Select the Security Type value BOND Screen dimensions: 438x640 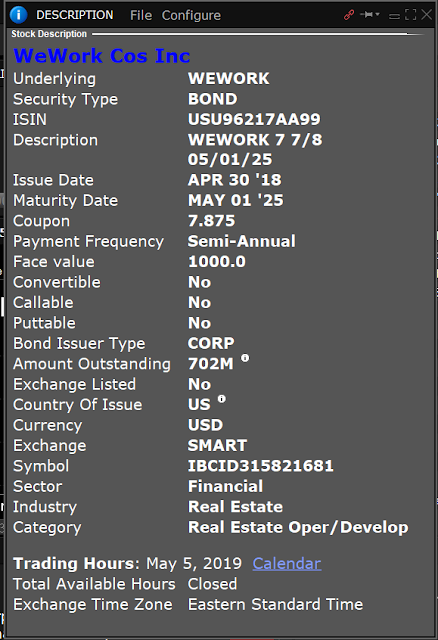tap(213, 99)
